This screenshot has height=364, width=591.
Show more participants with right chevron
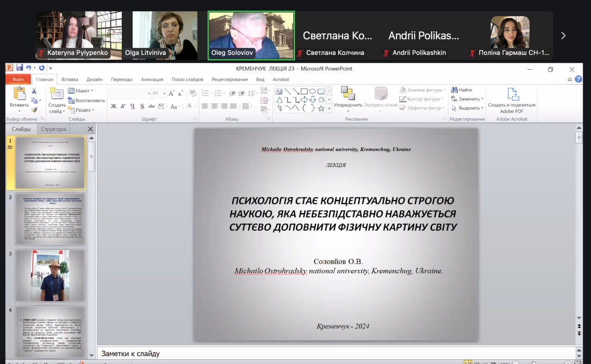click(x=563, y=36)
